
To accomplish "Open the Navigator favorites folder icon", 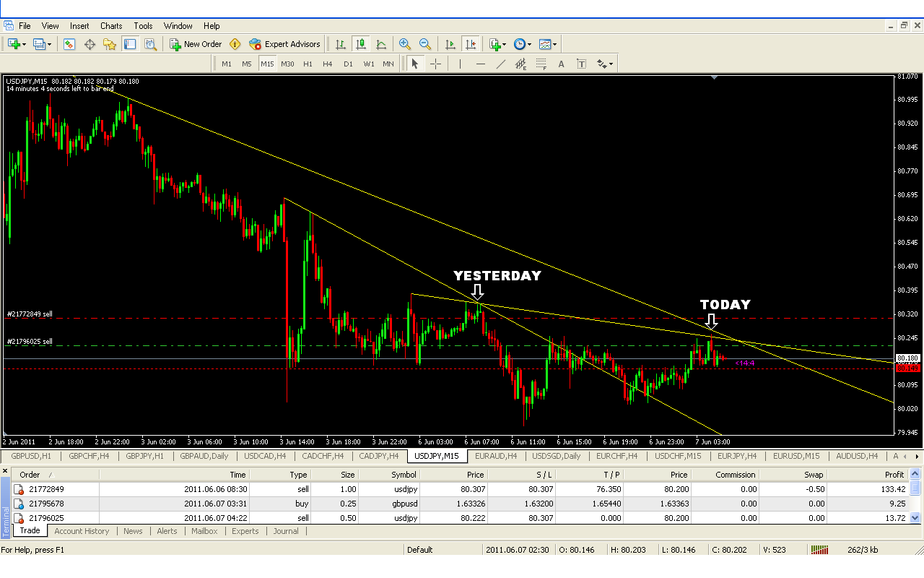I will [x=110, y=44].
